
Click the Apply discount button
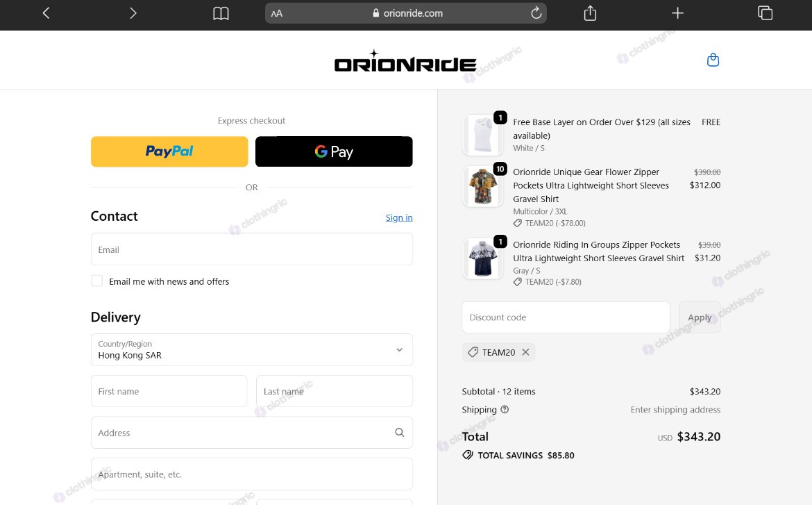click(700, 317)
